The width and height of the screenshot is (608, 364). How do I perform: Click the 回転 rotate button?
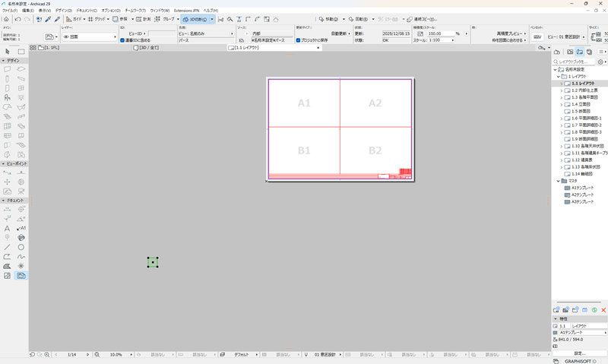coord(358,19)
